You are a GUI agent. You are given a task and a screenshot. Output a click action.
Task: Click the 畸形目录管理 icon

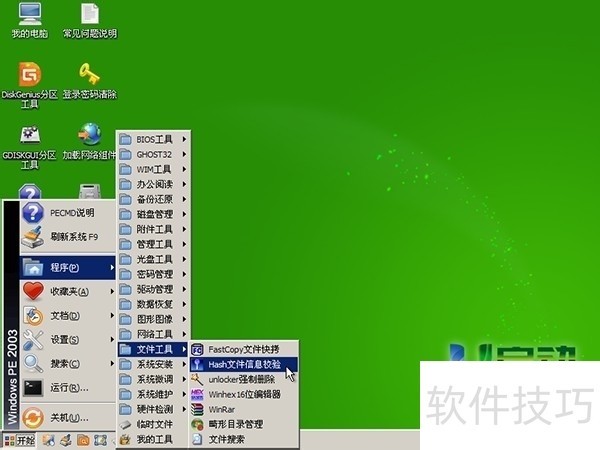(x=197, y=424)
